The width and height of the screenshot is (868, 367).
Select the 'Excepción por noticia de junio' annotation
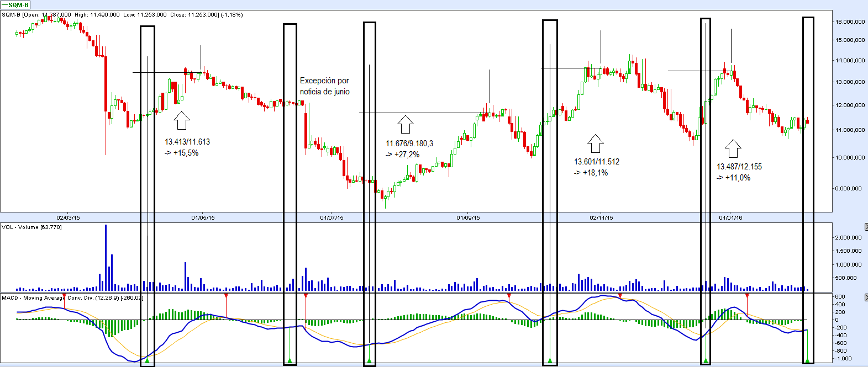pos(325,86)
